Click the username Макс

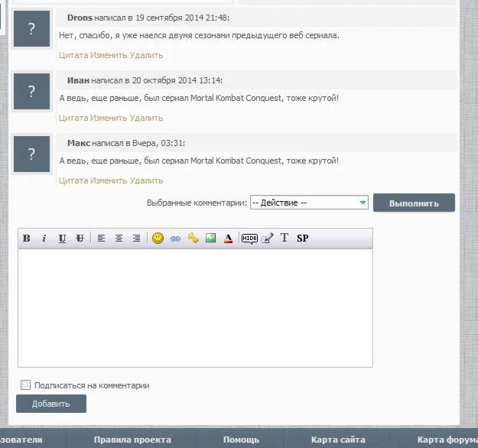click(x=78, y=143)
